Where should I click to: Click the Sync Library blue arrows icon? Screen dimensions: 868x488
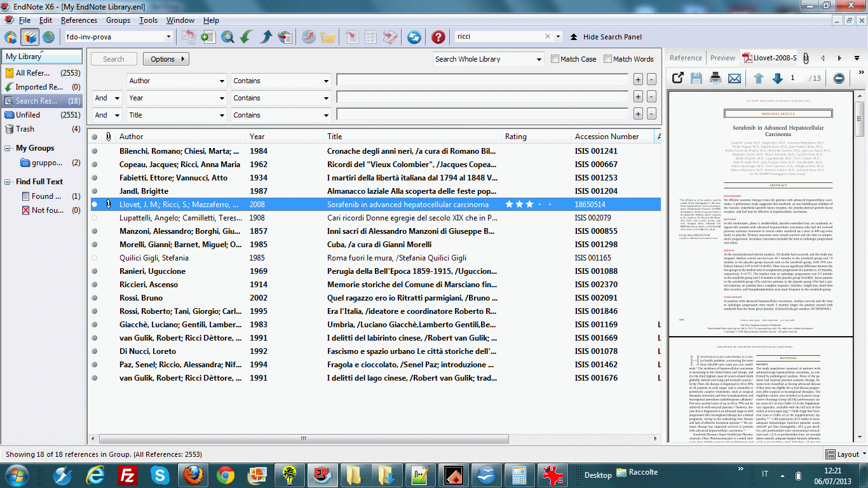pos(414,37)
